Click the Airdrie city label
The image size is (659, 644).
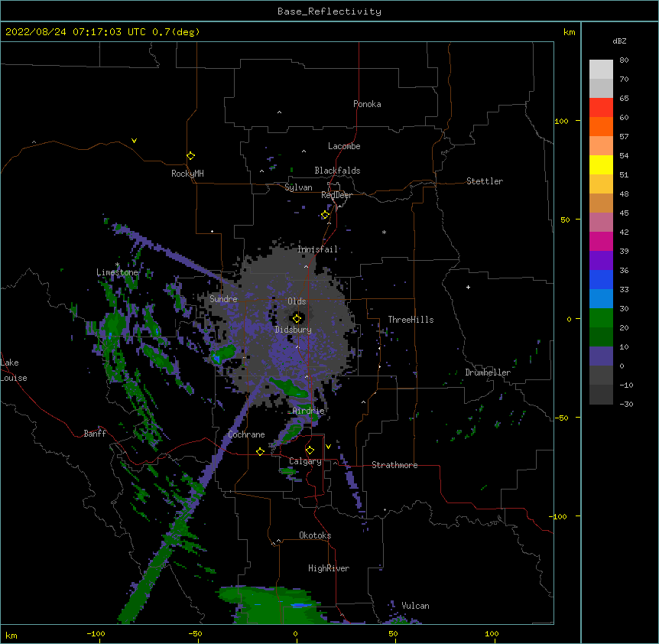coord(309,411)
